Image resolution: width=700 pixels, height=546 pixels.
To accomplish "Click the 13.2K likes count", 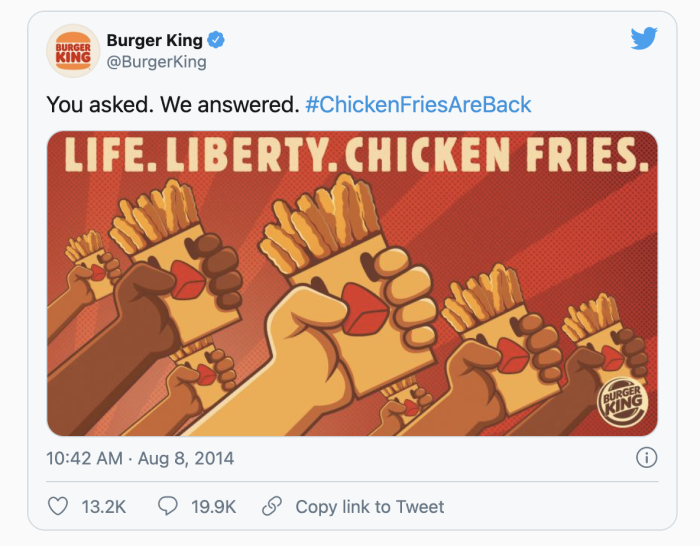I will (104, 507).
